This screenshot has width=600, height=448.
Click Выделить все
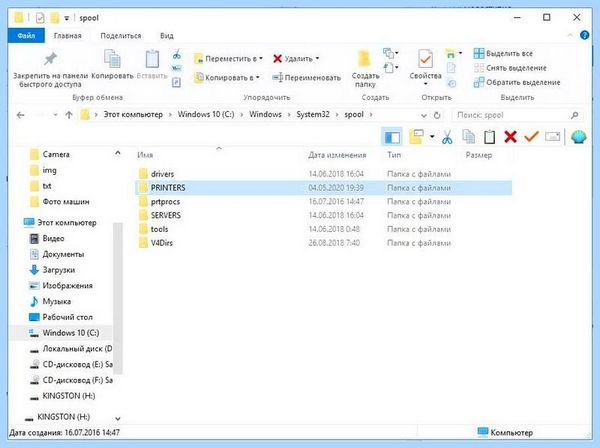coord(503,54)
